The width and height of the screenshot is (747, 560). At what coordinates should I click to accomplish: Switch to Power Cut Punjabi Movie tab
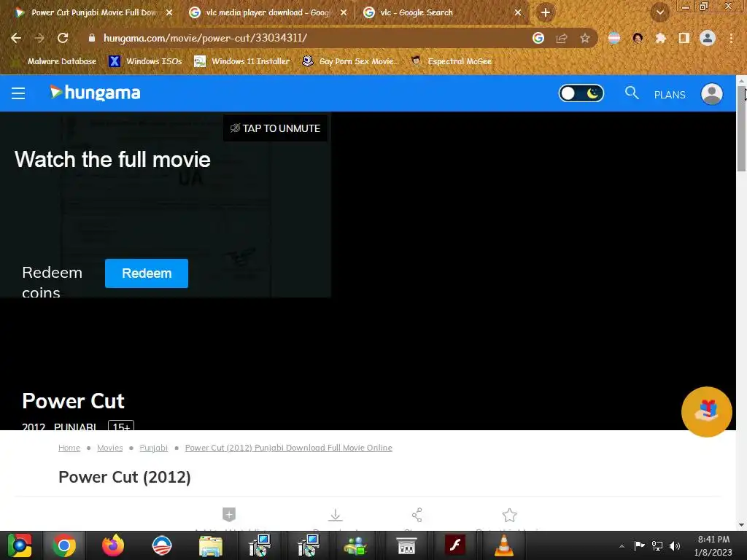[88, 12]
